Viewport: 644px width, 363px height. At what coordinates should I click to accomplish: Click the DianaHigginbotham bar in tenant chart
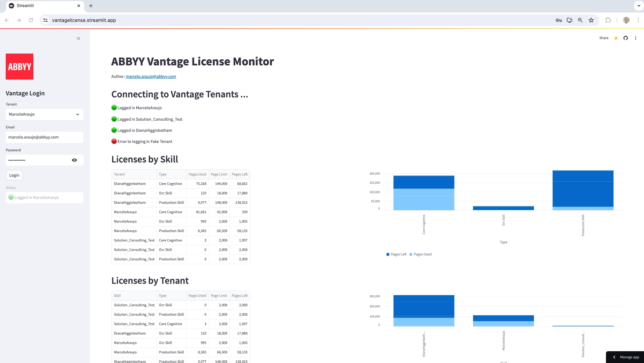pyautogui.click(x=424, y=311)
